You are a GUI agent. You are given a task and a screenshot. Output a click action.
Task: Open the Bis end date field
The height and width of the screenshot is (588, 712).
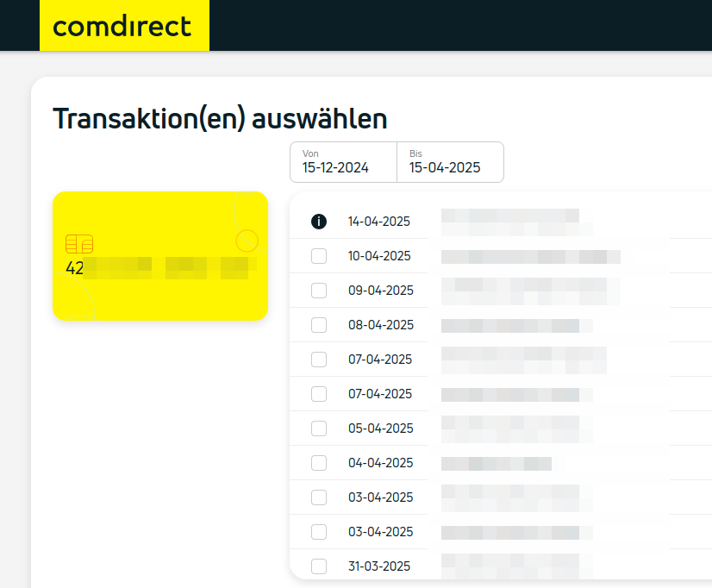(449, 162)
